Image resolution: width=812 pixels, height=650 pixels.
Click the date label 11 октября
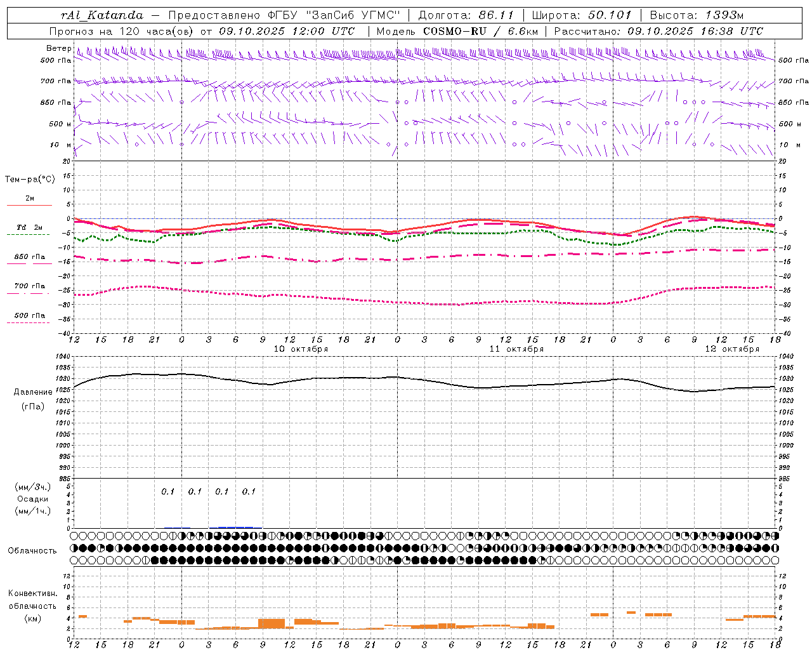[x=516, y=349]
